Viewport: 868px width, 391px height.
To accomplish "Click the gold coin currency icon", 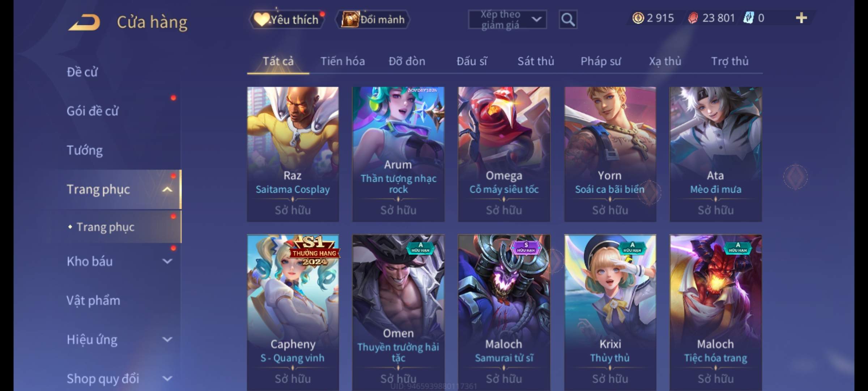I will click(x=638, y=18).
